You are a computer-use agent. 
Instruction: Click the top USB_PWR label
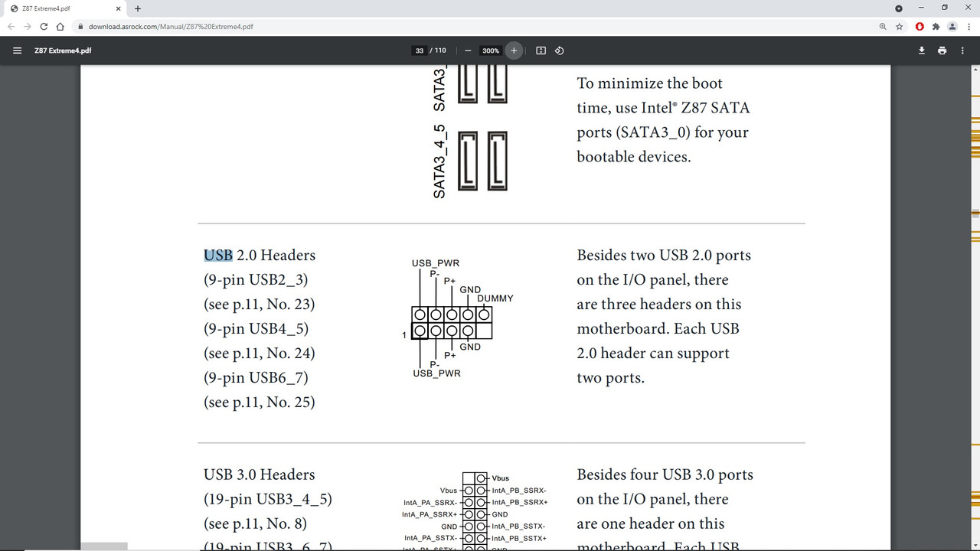[436, 263]
